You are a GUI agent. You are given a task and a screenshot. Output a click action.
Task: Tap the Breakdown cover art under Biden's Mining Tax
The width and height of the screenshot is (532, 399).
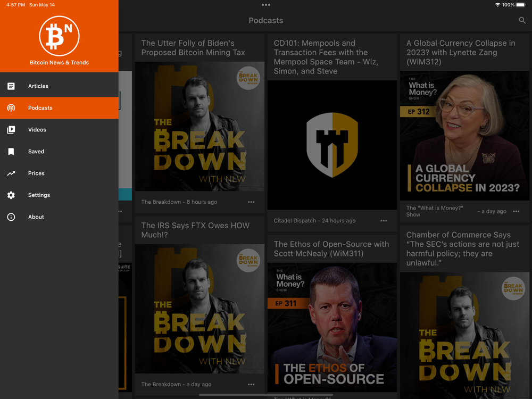[199, 126]
